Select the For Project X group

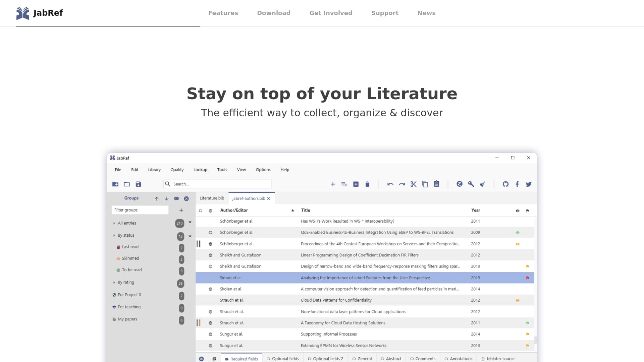coord(129,295)
